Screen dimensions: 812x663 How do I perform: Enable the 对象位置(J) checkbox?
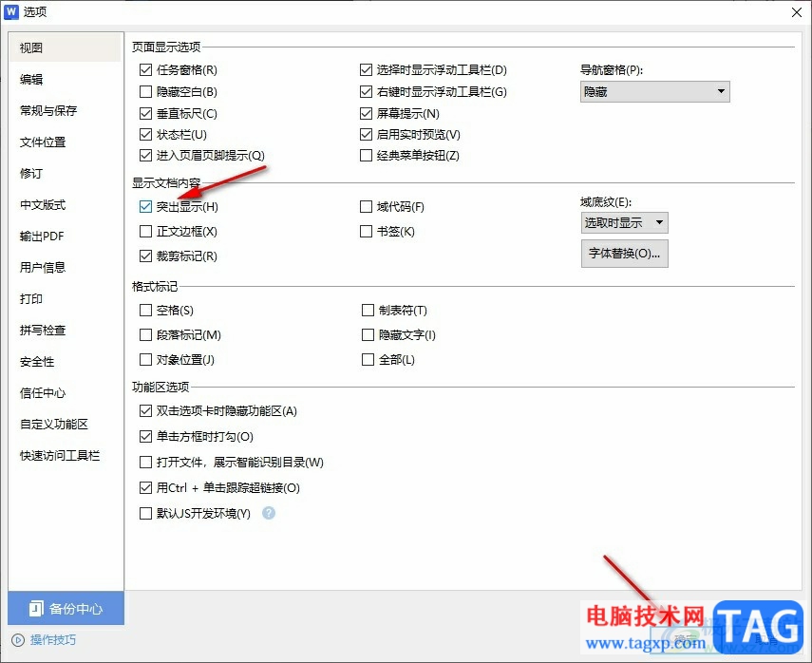[x=145, y=359]
